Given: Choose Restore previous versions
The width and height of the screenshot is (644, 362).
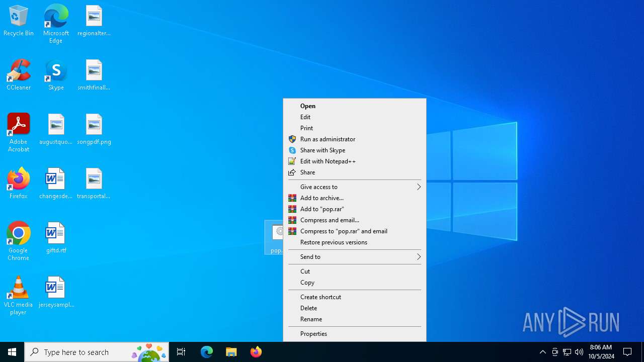Looking at the screenshot, I should (x=355, y=242).
